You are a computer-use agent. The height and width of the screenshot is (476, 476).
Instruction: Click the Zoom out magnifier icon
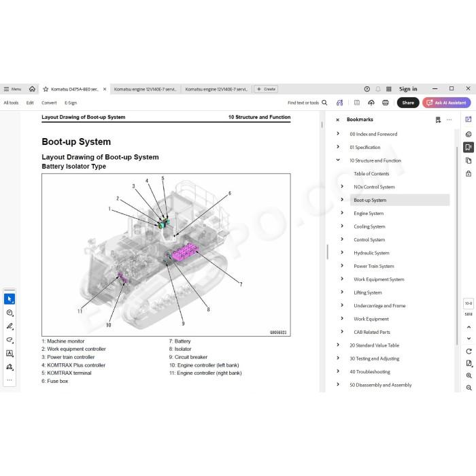point(469,388)
